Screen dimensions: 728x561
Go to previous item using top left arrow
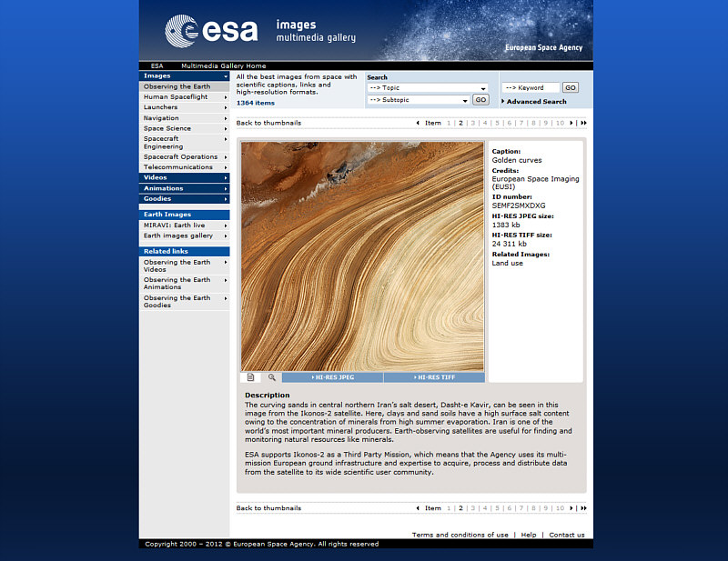418,123
